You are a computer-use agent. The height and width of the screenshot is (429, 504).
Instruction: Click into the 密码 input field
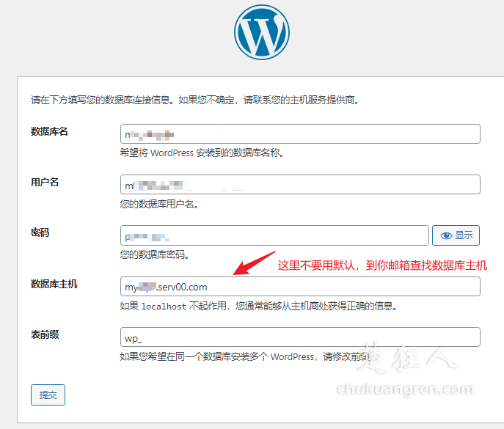274,235
